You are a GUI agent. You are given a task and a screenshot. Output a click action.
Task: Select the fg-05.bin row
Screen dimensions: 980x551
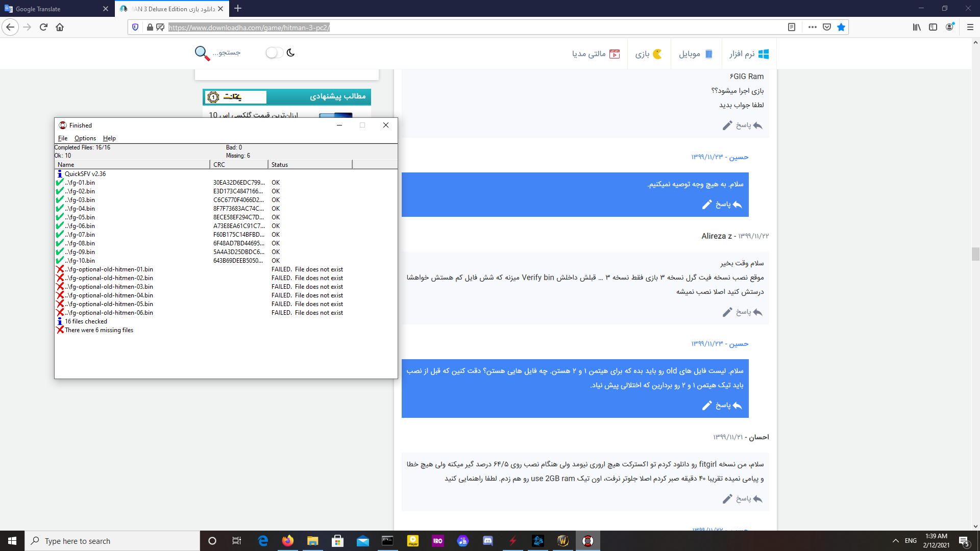226,217
